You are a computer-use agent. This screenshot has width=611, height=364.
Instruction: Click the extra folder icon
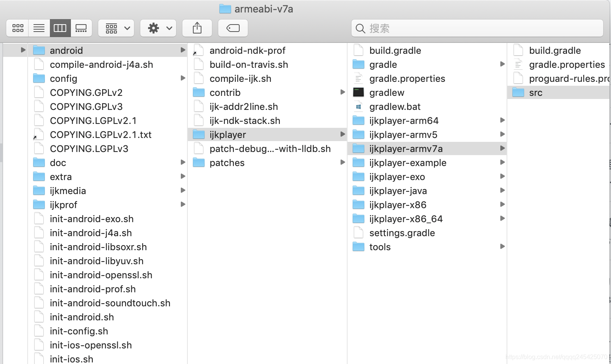[x=39, y=177]
